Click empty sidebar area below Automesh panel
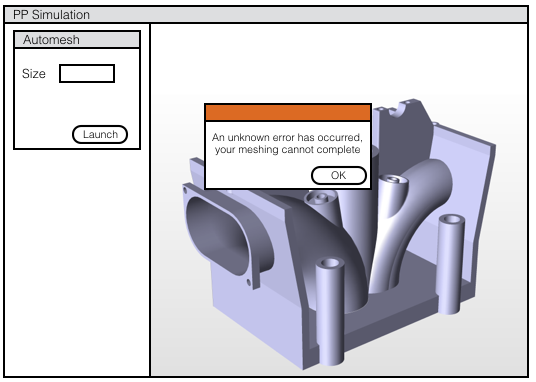This screenshot has width=536, height=382. coord(77,263)
